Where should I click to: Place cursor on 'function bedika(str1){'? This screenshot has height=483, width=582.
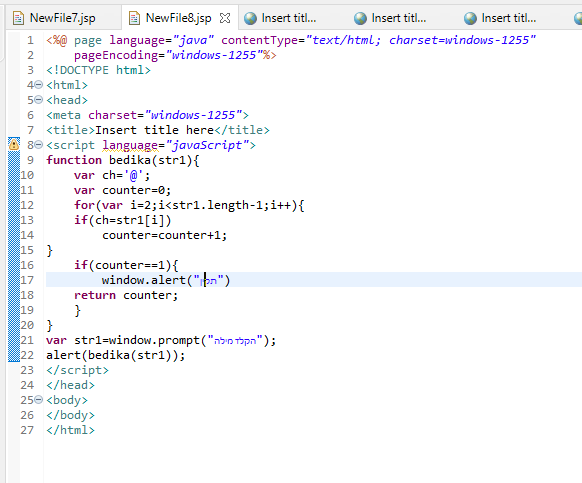pyautogui.click(x=122, y=160)
